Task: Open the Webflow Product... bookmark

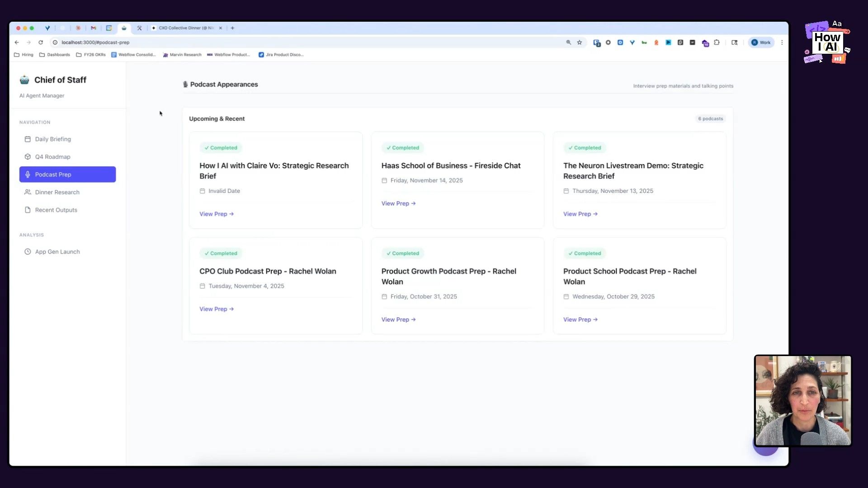Action: pos(228,55)
